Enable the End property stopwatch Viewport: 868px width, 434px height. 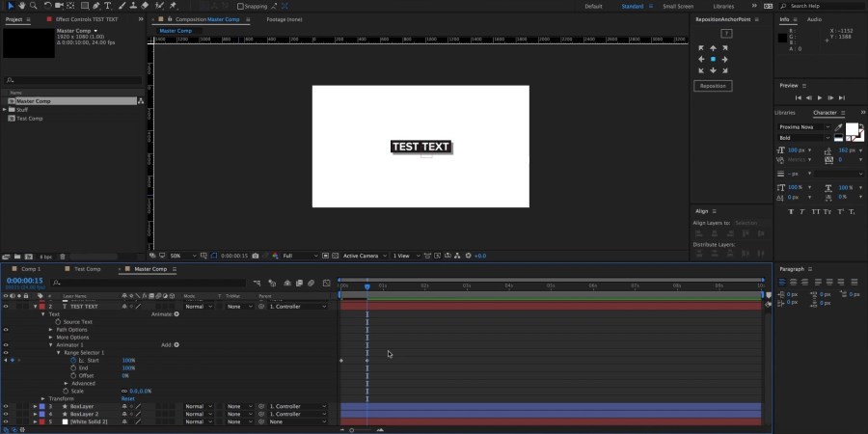pos(72,368)
